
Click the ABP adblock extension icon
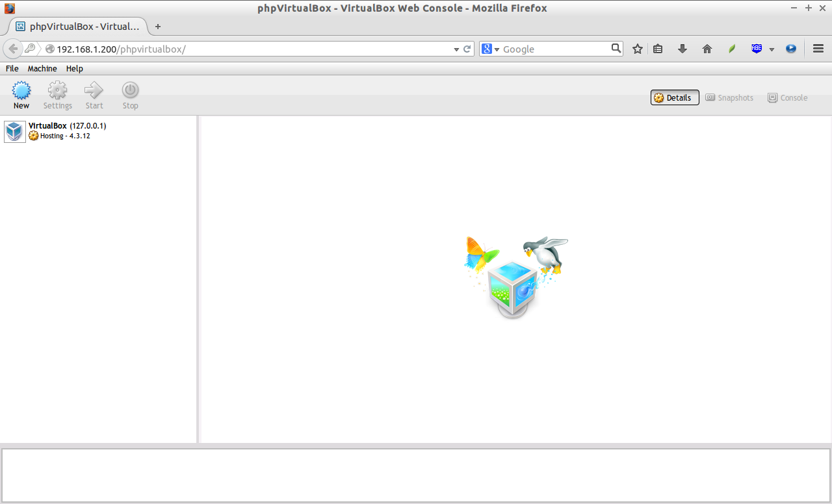click(757, 49)
